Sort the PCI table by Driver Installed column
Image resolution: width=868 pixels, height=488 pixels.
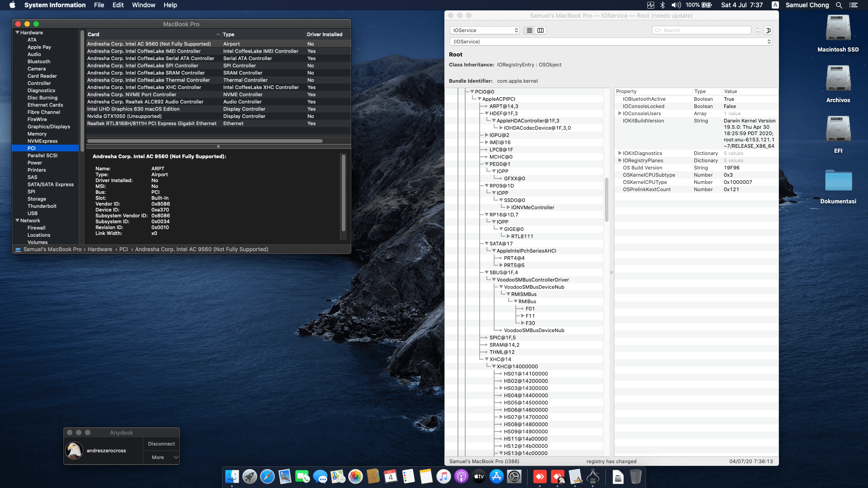coord(328,34)
